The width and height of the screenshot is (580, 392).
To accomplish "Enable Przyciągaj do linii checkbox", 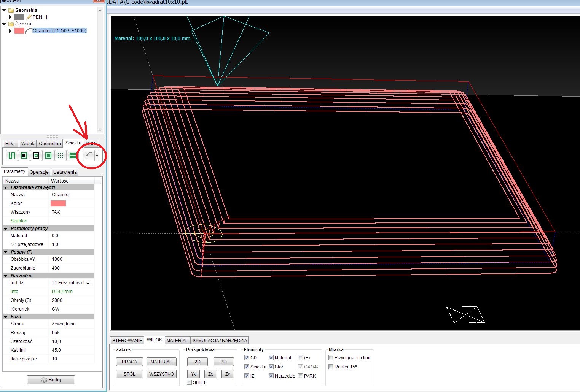I will (331, 357).
